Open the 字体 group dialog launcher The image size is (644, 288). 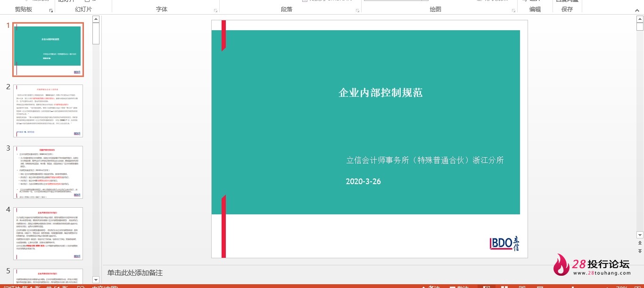tap(216, 10)
